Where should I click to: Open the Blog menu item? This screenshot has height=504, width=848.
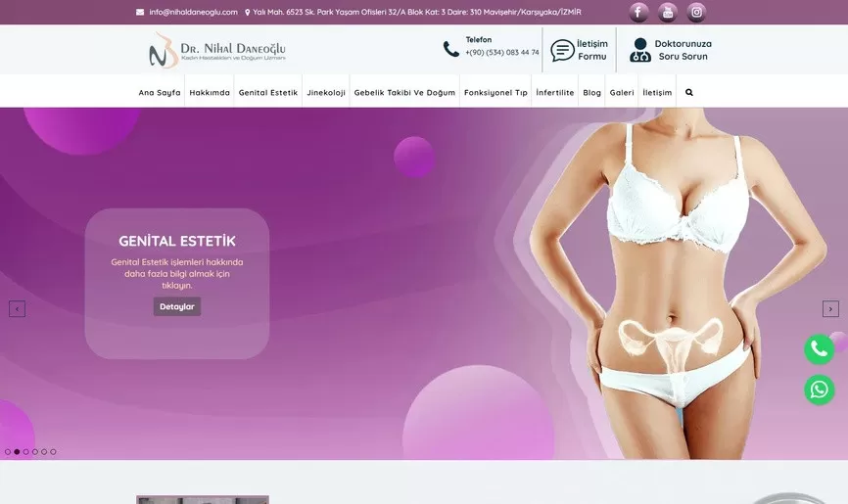tap(592, 92)
